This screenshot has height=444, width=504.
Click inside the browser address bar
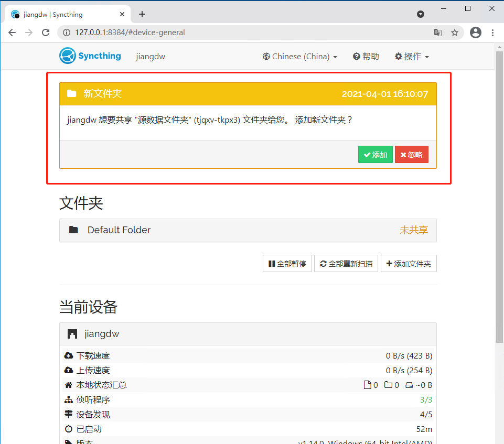210,33
